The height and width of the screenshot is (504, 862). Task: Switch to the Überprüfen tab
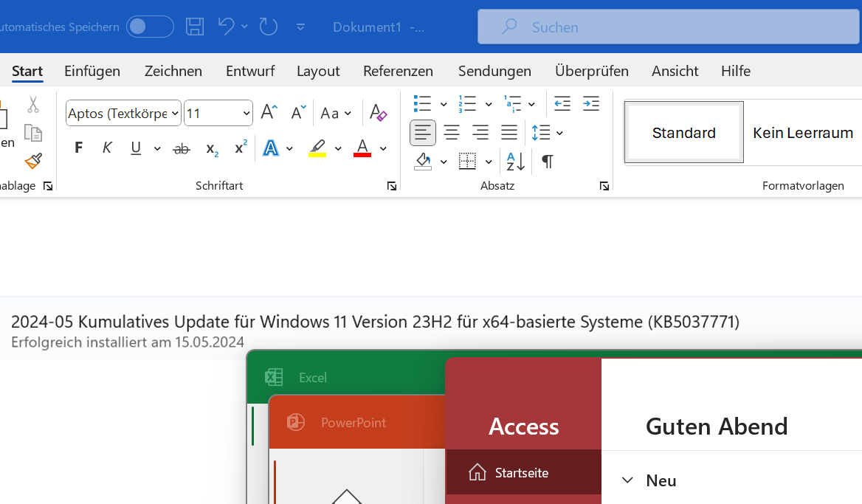pos(592,71)
